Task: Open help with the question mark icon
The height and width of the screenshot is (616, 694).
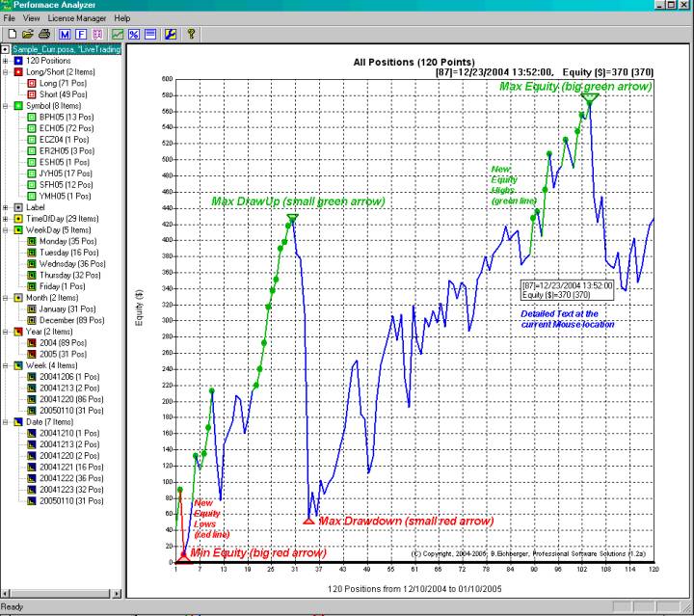Action: pos(191,34)
